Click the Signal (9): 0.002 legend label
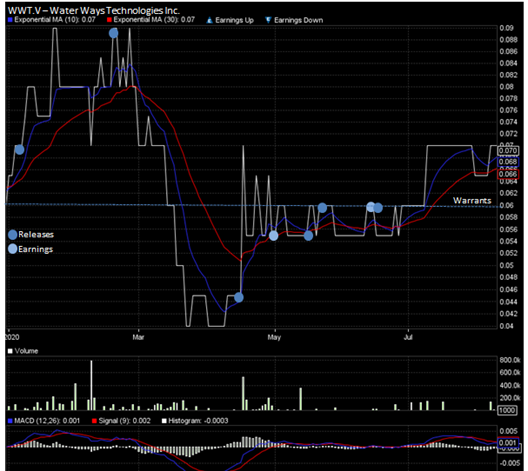Screen dimensions: 528x471 click(125, 421)
